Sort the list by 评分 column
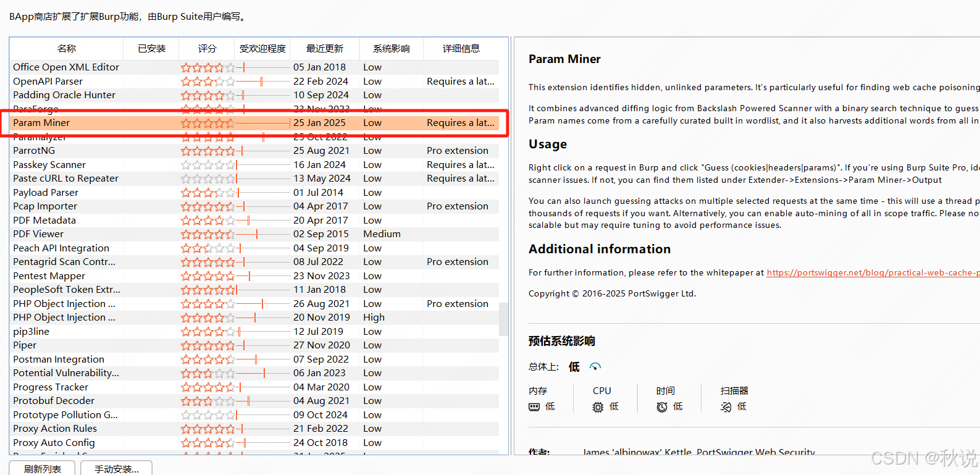The width and height of the screenshot is (980, 475). pyautogui.click(x=207, y=48)
